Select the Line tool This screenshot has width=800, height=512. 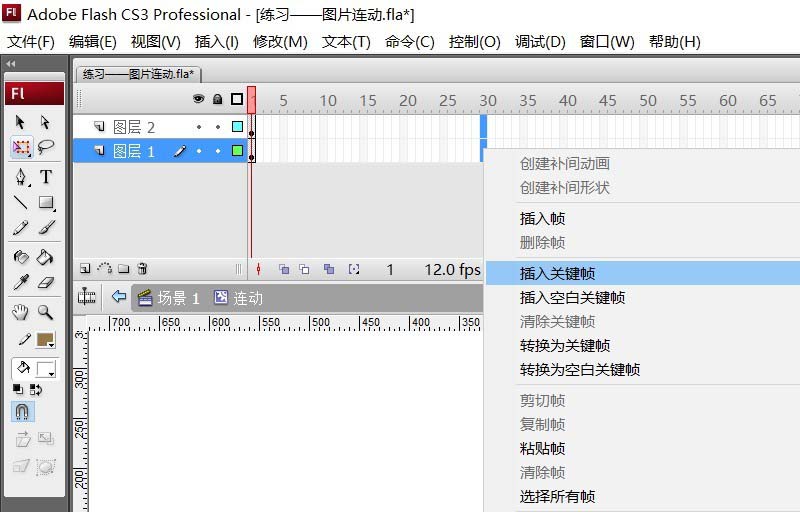[x=20, y=202]
